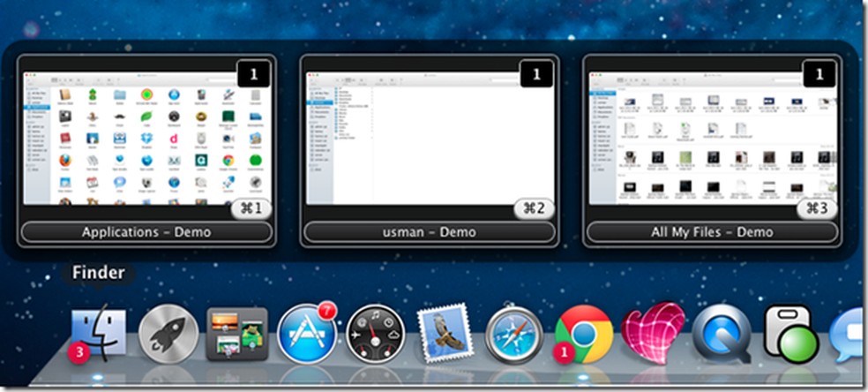Click the "usman – Demo" title label
Image resolution: width=868 pixels, height=392 pixels.
[x=430, y=232]
